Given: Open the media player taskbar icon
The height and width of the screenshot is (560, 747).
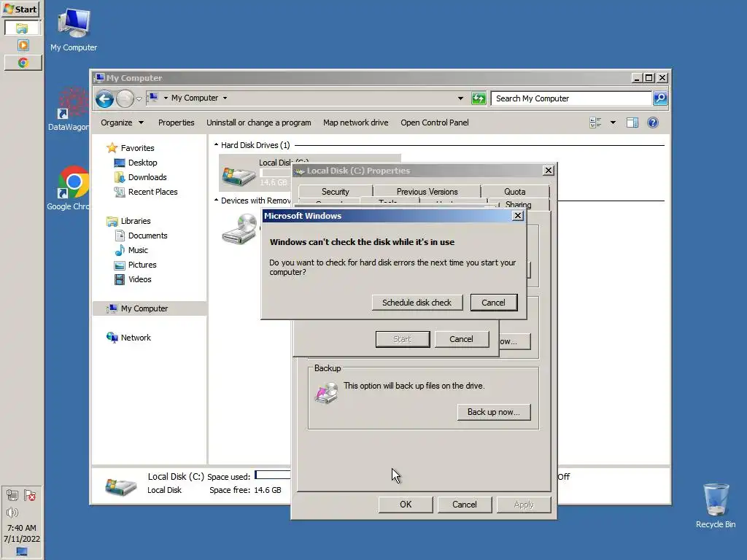Looking at the screenshot, I should click(x=23, y=45).
